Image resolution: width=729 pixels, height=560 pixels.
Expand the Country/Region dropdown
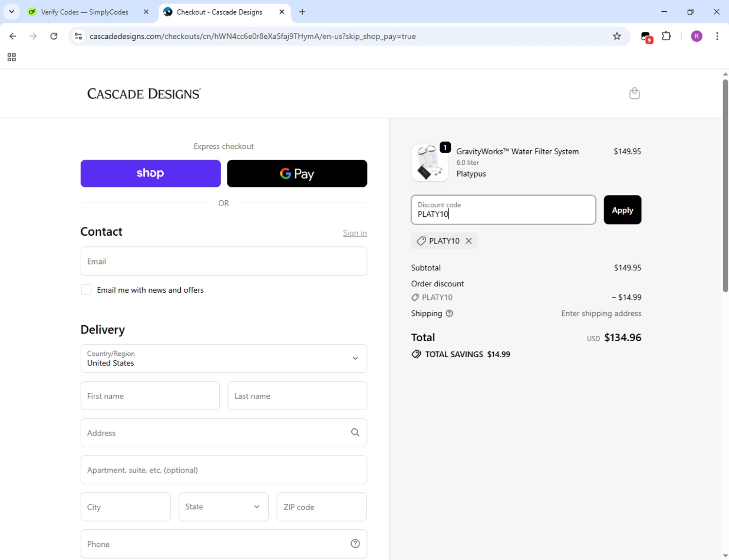pos(224,358)
